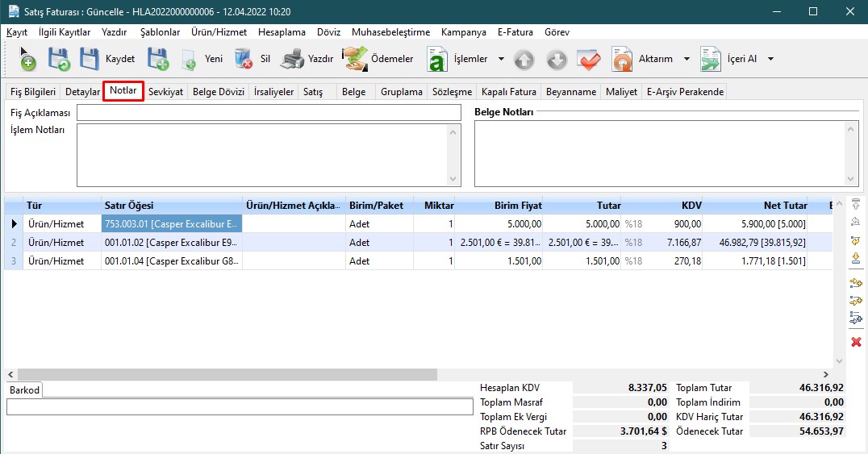Click the Yeni new document icon
Image resolution: width=868 pixels, height=454 pixels.
click(x=189, y=59)
